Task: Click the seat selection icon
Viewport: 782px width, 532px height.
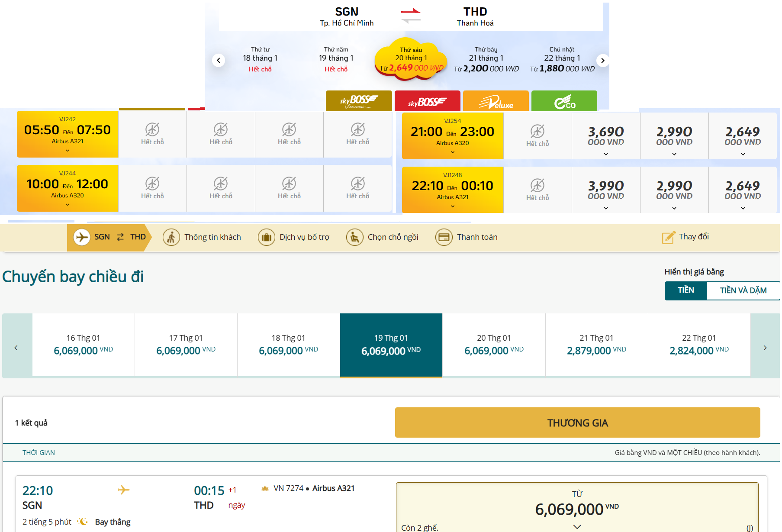Action: [355, 237]
